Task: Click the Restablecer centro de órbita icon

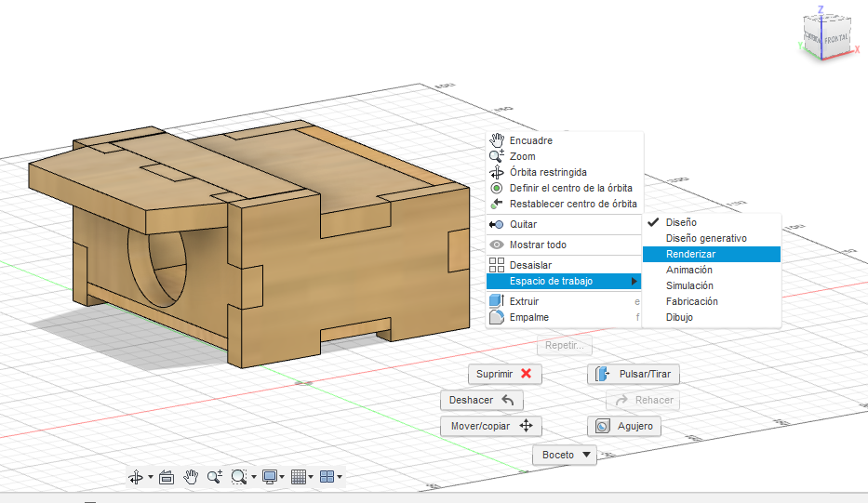Action: click(497, 204)
